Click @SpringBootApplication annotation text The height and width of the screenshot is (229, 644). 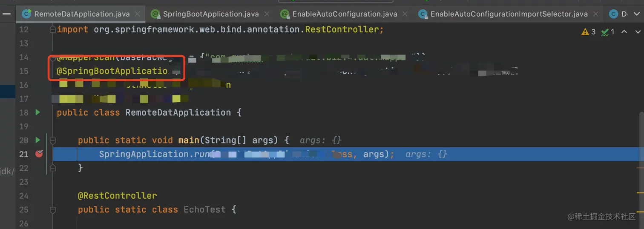(112, 71)
